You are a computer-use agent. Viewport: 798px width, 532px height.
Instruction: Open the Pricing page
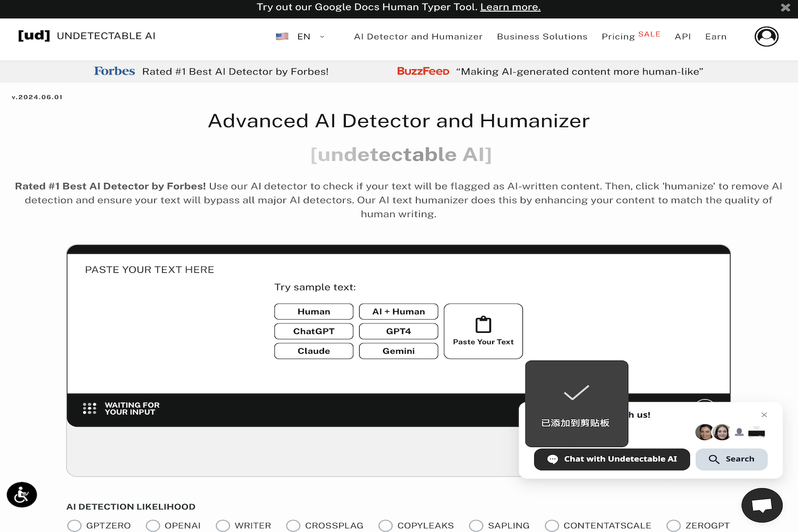tap(618, 37)
